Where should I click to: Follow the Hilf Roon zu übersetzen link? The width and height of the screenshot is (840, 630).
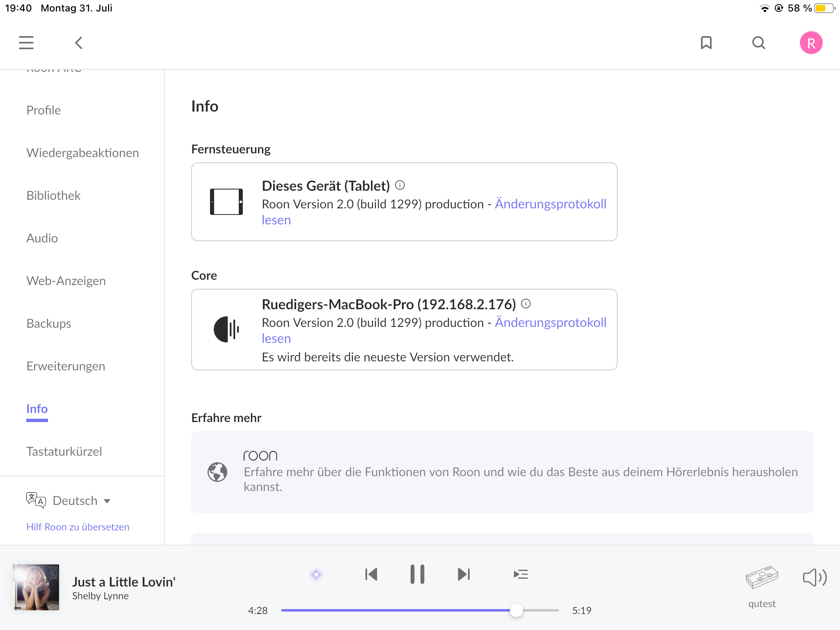78,527
